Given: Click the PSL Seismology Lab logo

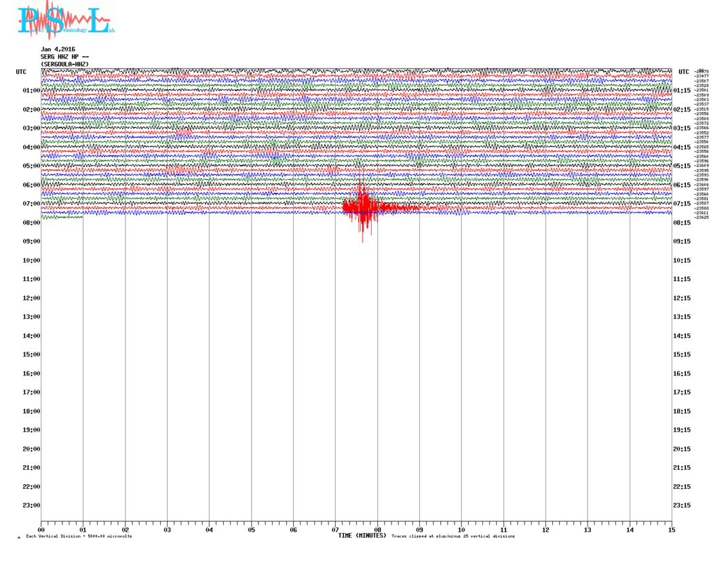Looking at the screenshot, I should (x=66, y=20).
